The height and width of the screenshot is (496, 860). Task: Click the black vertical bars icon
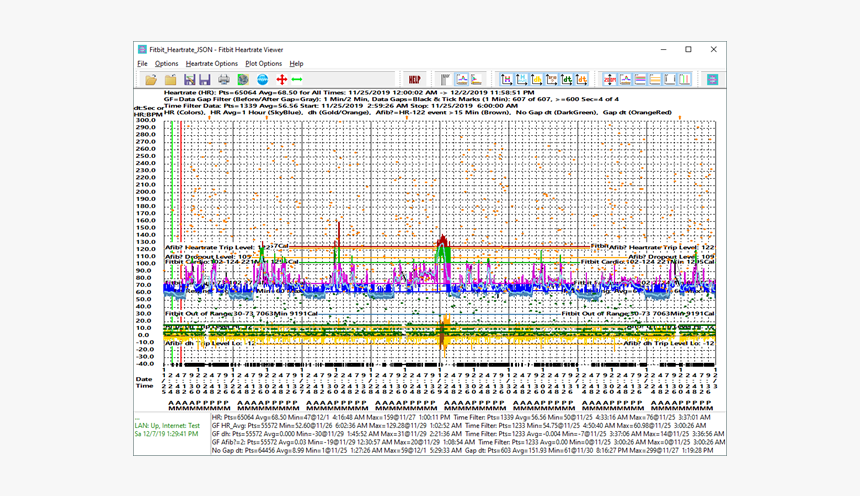670,80
